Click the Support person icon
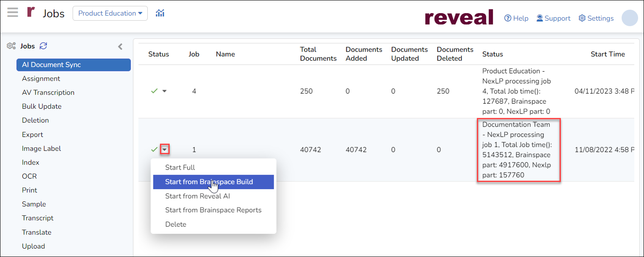This screenshot has height=257, width=644. (x=539, y=18)
